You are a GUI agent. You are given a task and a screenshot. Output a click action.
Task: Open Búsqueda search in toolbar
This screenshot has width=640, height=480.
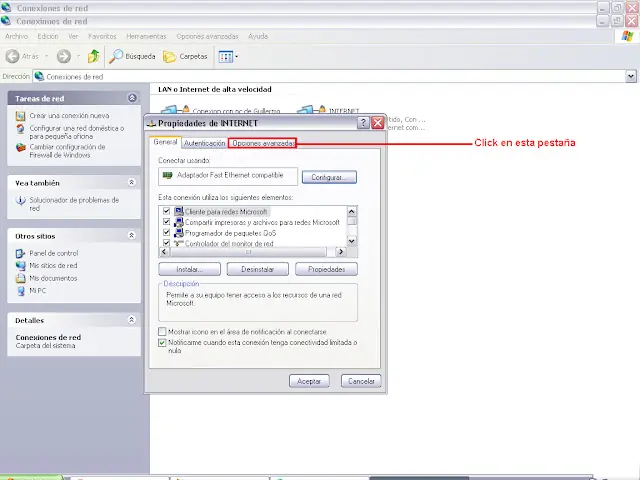pyautogui.click(x=132, y=56)
